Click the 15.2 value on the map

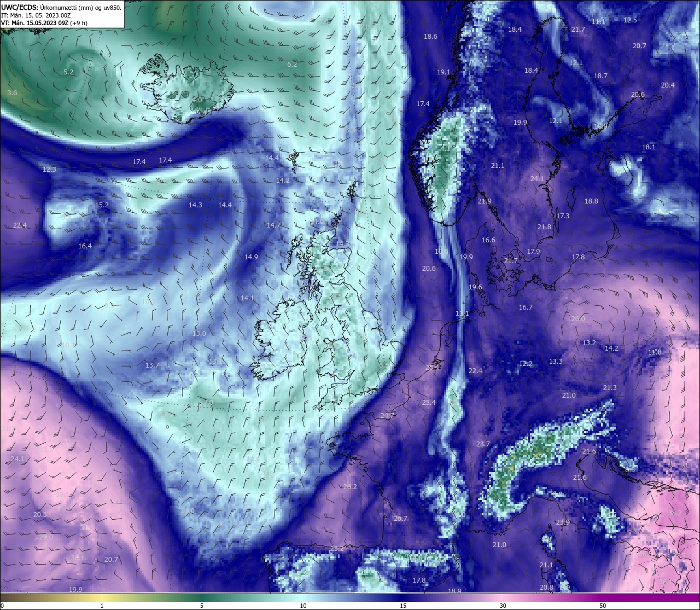pyautogui.click(x=102, y=206)
